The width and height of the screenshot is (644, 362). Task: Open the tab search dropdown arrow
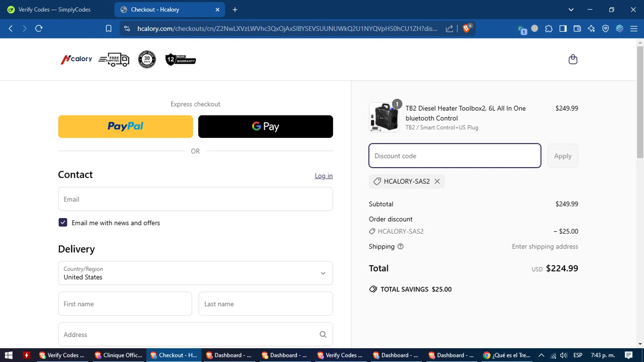571,9
